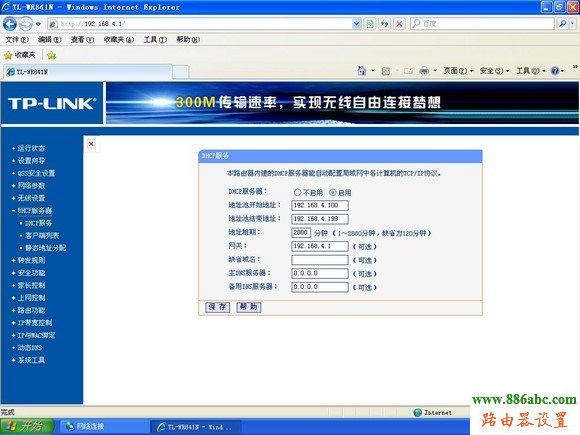This screenshot has height=435, width=580.
Task: Click the Home icon in command bar
Action: 361,71
